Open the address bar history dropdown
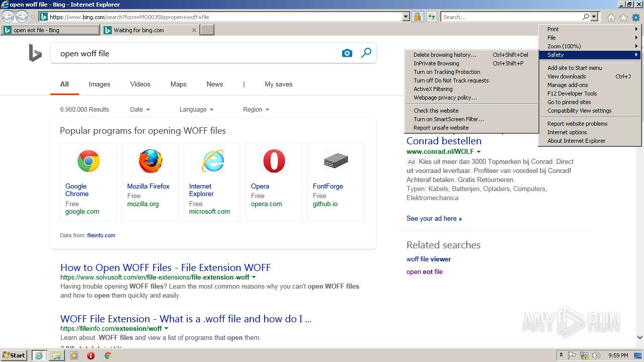Screen dimensions: 644x362 click(406, 17)
